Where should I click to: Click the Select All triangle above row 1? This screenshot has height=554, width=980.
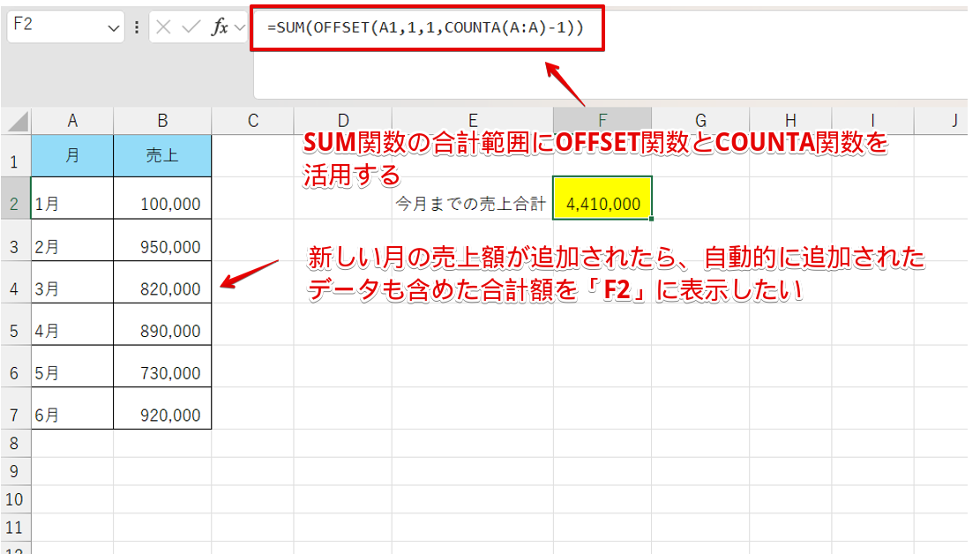click(x=15, y=120)
